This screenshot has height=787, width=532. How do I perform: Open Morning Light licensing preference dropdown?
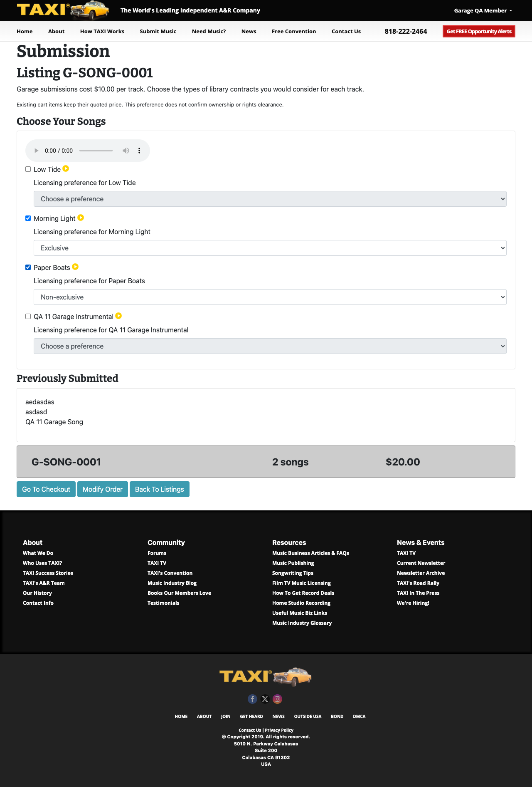(x=270, y=248)
